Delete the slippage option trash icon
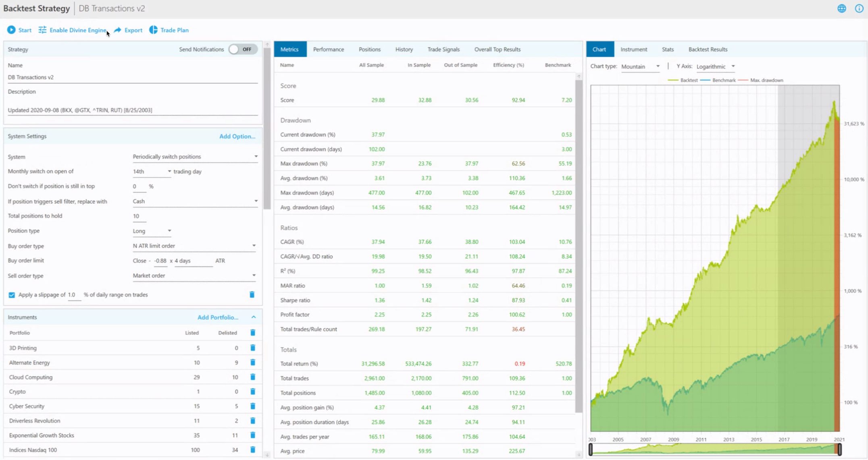This screenshot has width=868, height=460. [252, 295]
